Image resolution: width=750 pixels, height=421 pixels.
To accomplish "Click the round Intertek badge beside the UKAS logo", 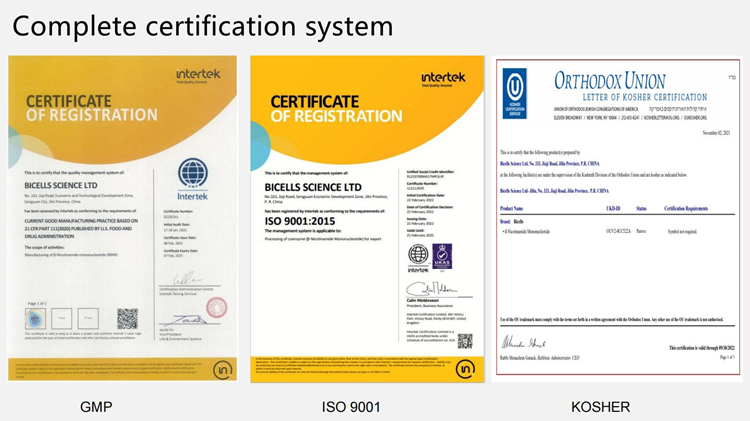I will [419, 256].
